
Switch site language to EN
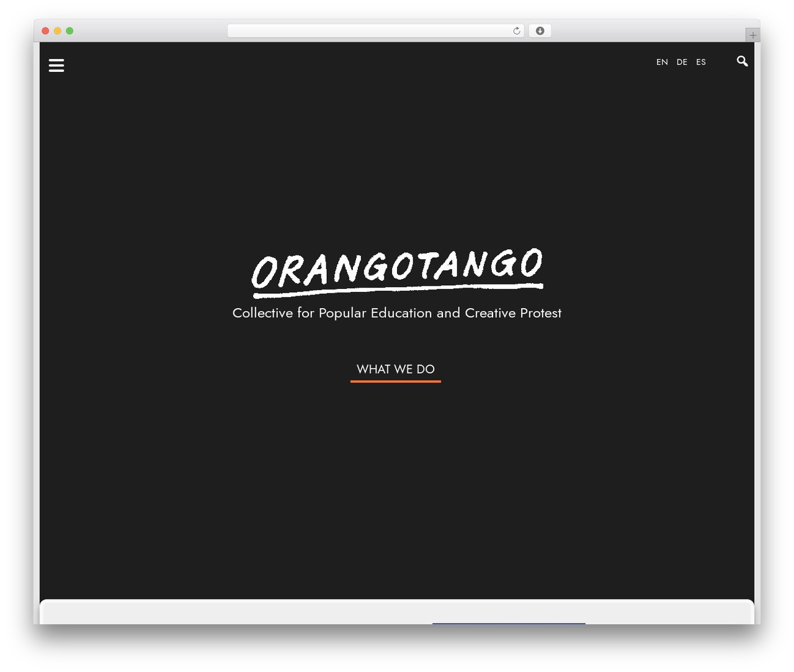coord(662,62)
